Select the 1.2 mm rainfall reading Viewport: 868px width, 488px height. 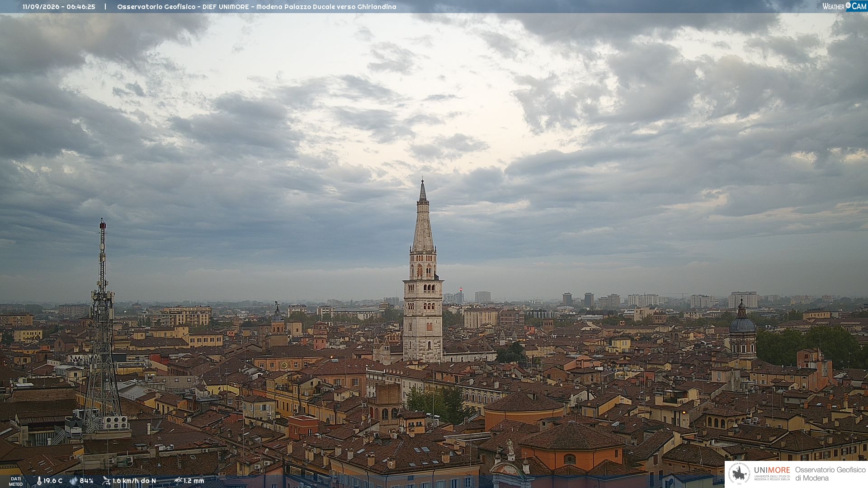[194, 481]
